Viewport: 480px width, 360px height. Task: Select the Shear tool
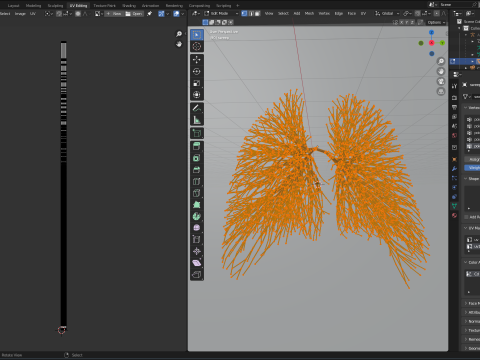click(x=197, y=263)
